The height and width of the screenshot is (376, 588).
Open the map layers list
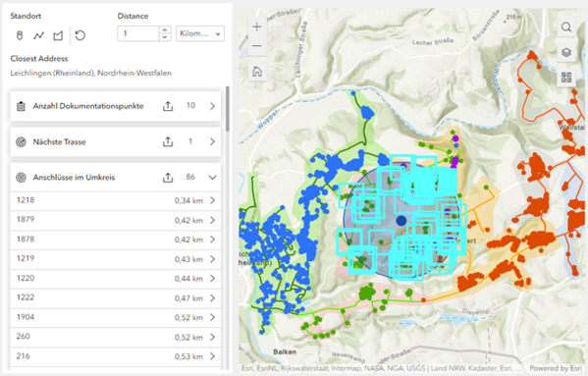tap(566, 52)
